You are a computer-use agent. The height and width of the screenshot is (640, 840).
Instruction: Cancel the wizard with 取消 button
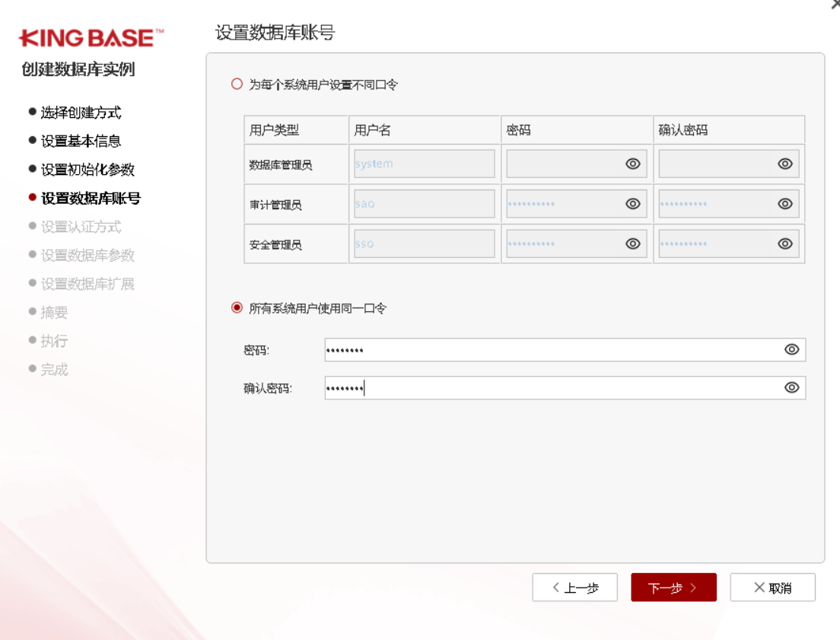772,587
